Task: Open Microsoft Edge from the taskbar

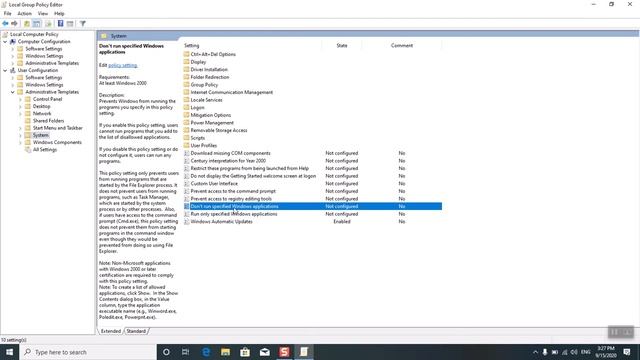Action: [205, 352]
